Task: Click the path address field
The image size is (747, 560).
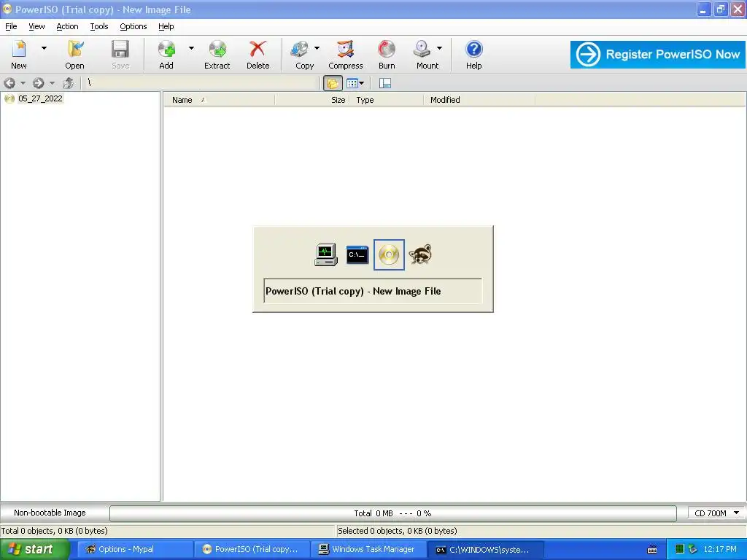Action: [x=201, y=83]
